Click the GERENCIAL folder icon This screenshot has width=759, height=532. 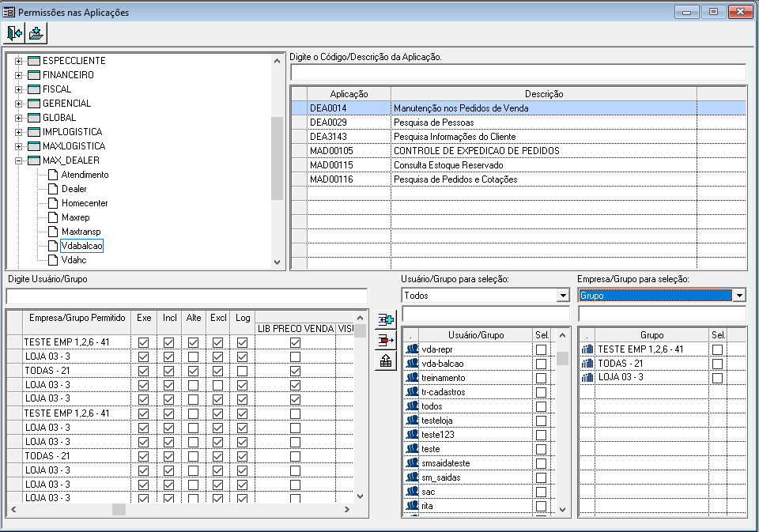coord(34,104)
